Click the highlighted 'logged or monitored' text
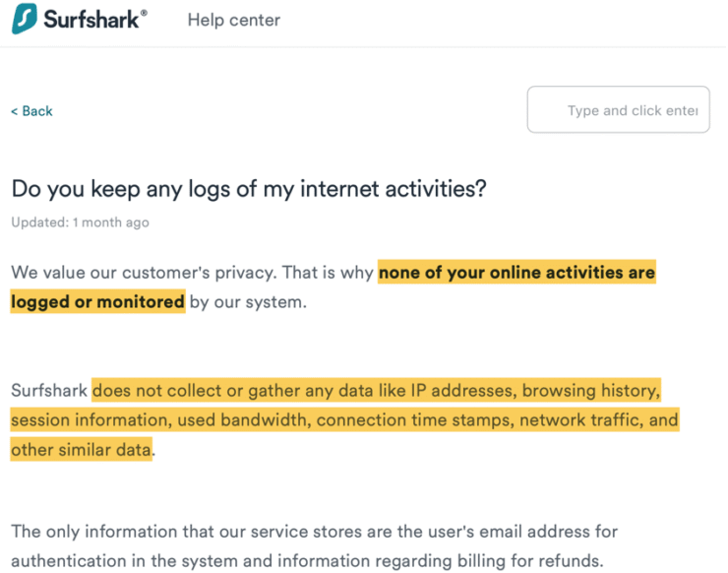Screen dimensions: 728x573 [x=98, y=301]
